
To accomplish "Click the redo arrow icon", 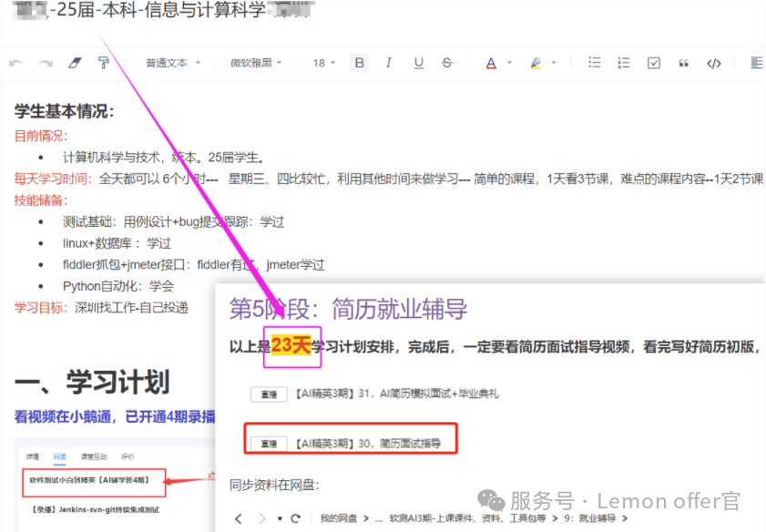I will [x=45, y=63].
